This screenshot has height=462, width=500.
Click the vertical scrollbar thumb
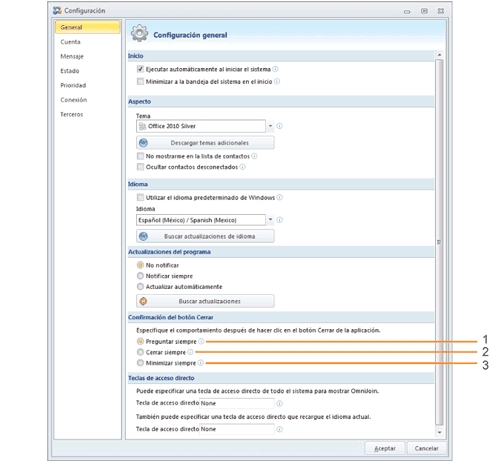tap(439, 242)
